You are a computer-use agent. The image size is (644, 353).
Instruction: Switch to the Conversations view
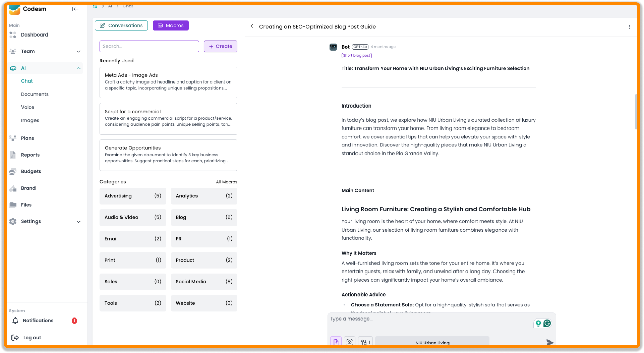(121, 25)
